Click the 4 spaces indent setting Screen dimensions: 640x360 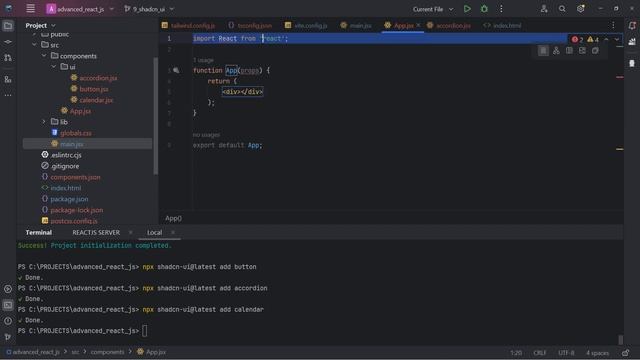598,353
